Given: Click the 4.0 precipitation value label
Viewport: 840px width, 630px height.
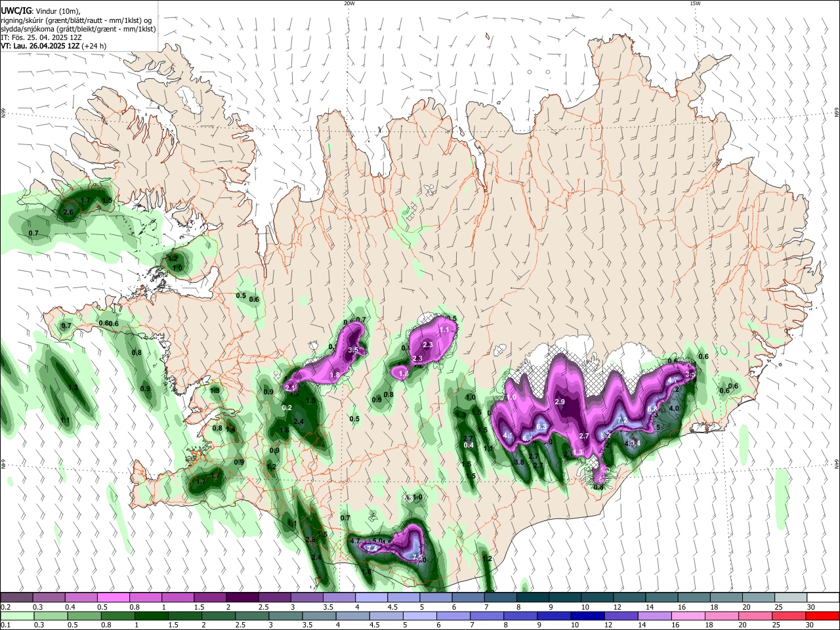Looking at the screenshot, I should pos(674,408).
